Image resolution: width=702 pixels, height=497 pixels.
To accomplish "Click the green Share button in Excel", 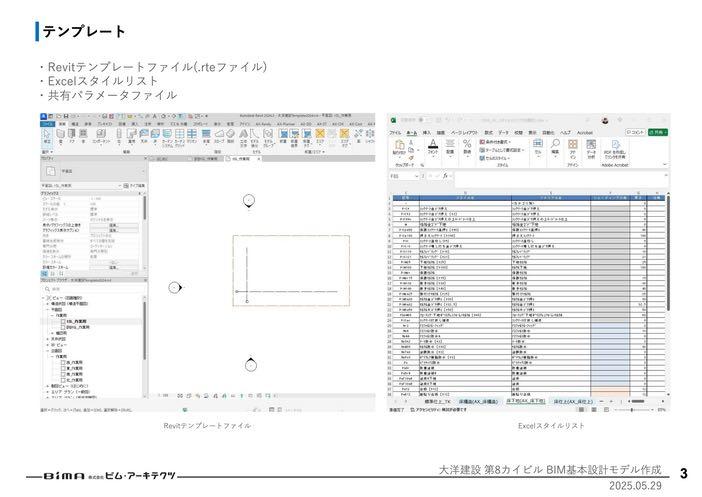I will pos(658,132).
